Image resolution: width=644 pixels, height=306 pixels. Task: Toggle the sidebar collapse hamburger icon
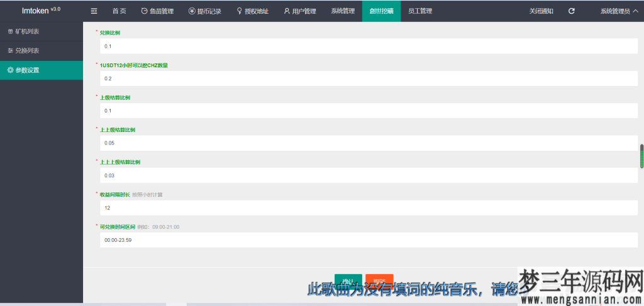click(x=94, y=11)
